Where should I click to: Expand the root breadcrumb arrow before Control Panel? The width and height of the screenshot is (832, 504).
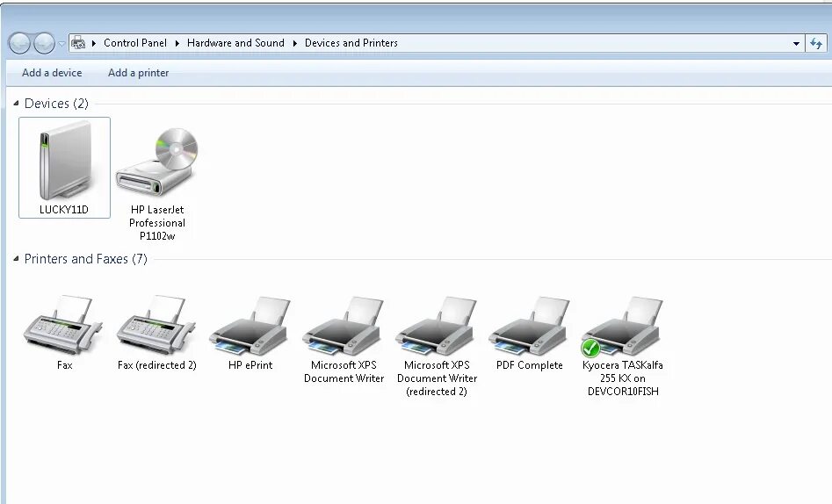[x=94, y=44]
